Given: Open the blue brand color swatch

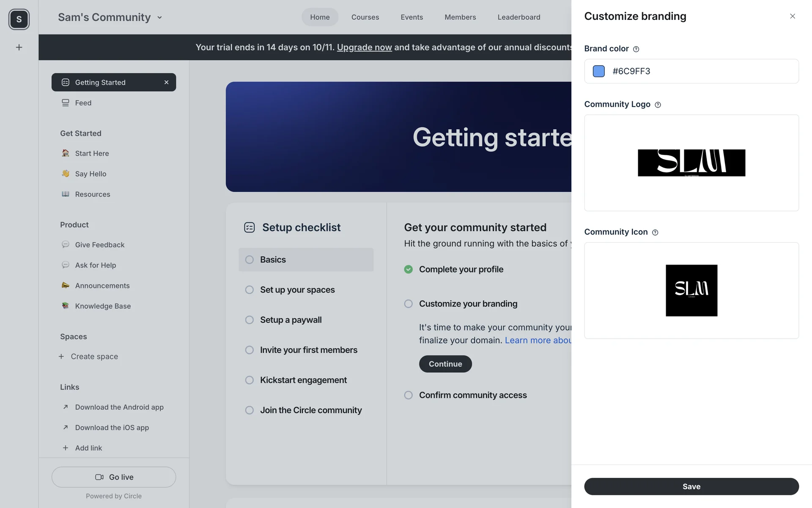Looking at the screenshot, I should pyautogui.click(x=598, y=71).
